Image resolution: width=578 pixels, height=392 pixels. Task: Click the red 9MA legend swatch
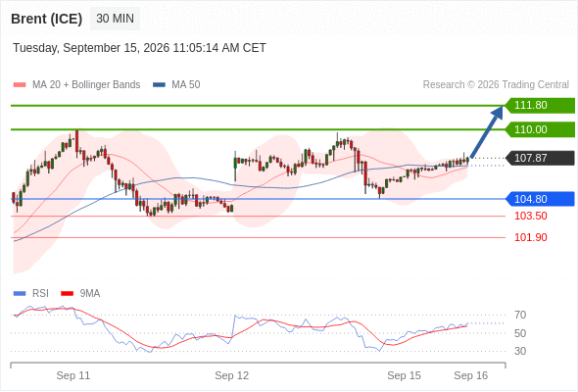click(x=67, y=294)
